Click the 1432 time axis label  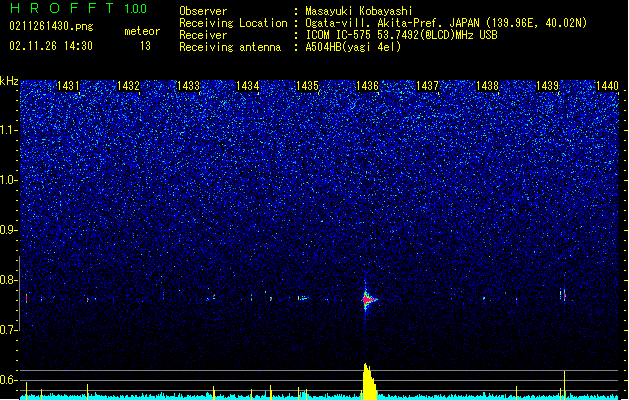tap(128, 86)
